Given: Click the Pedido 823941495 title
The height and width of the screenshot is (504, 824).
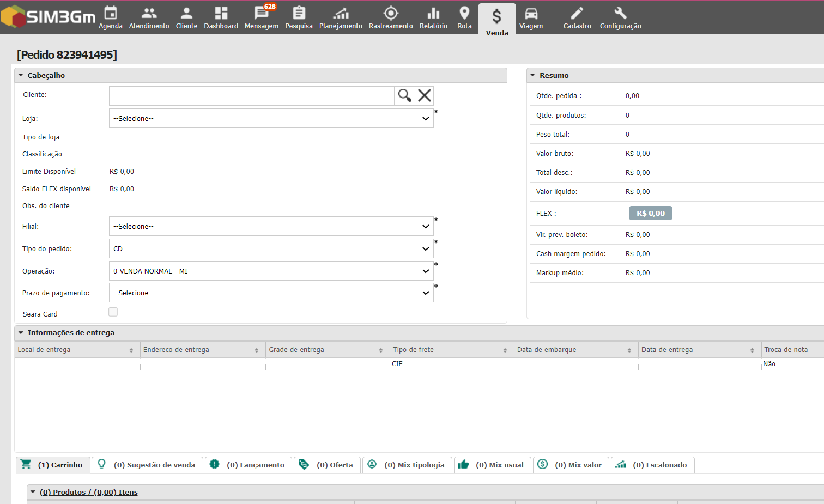Looking at the screenshot, I should 67,54.
